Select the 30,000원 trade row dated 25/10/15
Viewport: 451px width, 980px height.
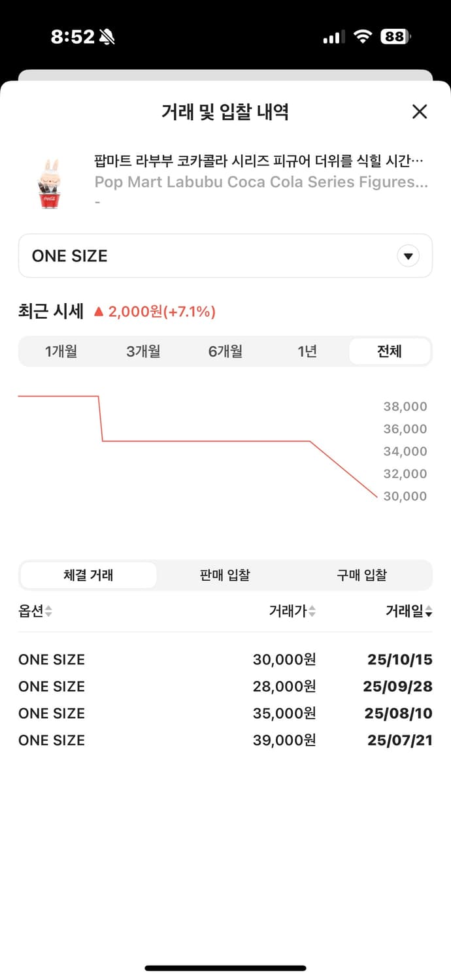pos(225,659)
